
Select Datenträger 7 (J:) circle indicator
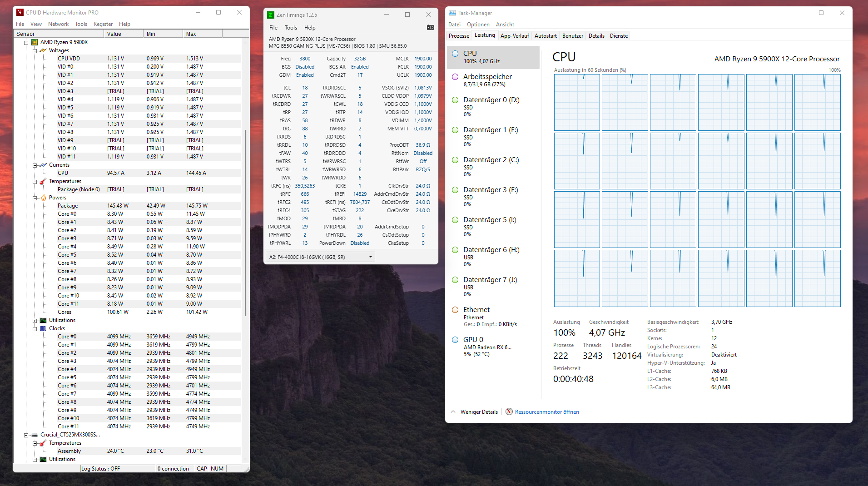pos(455,280)
